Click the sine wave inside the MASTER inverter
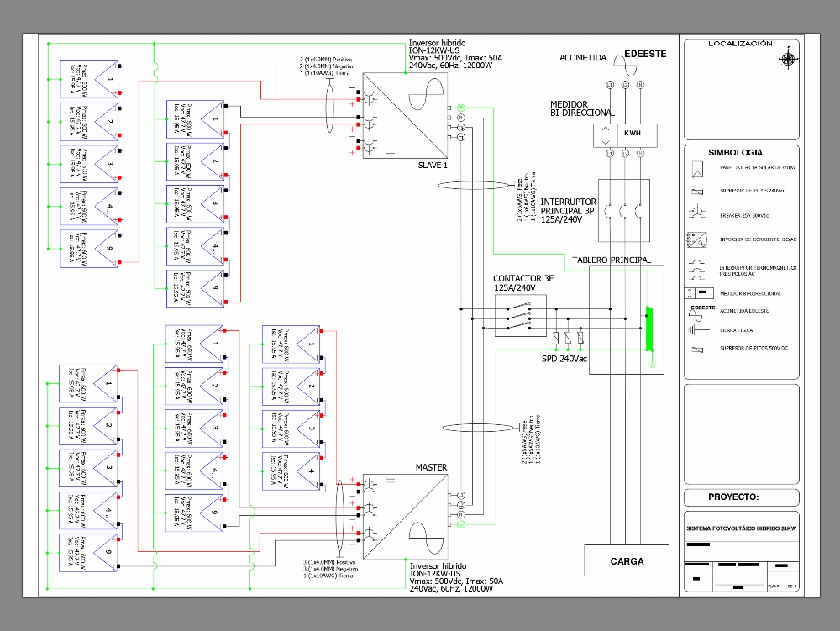840x631 pixels. pos(427,538)
